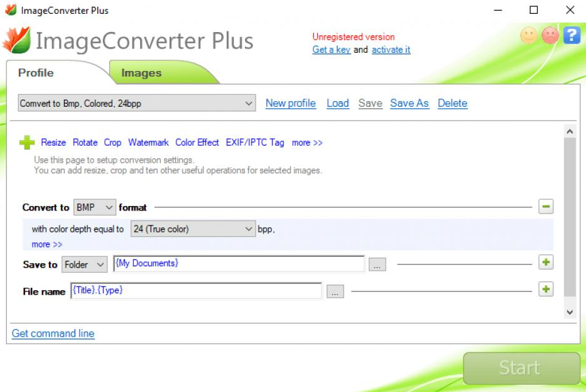
Task: Open the Save to Folder dropdown
Action: [x=84, y=264]
